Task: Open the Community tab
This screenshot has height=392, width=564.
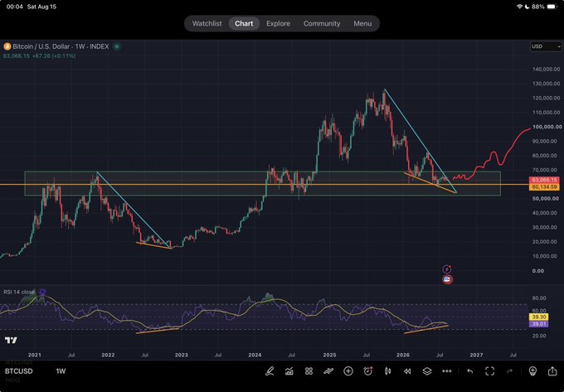Action: (322, 23)
